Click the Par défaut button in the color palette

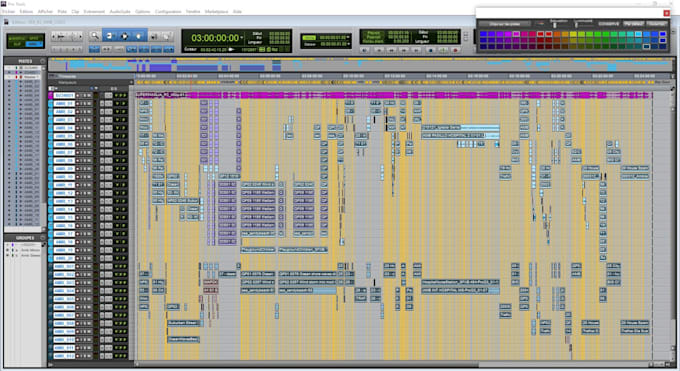click(633, 23)
